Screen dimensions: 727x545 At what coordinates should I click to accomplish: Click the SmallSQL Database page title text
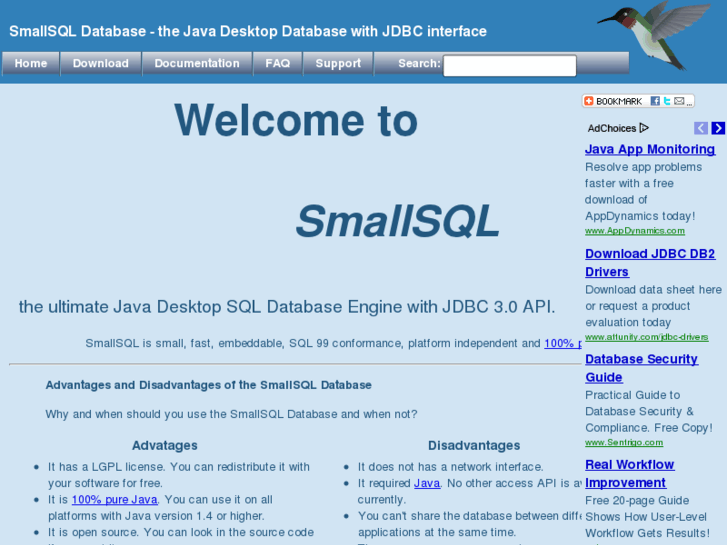[x=248, y=31]
